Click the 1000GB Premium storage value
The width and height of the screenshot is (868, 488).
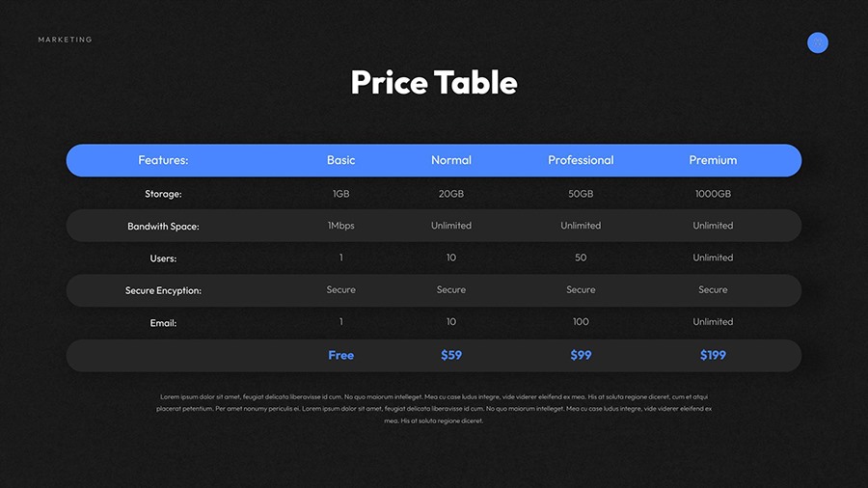(x=713, y=194)
